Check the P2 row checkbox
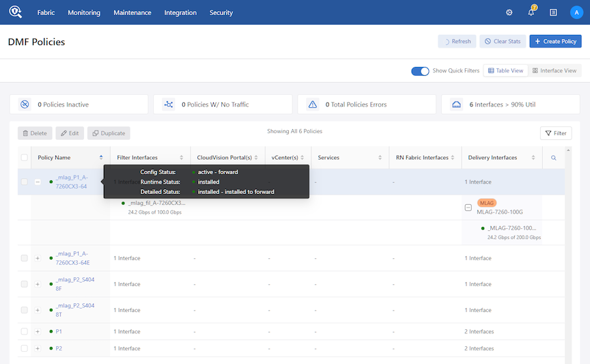This screenshot has height=364, width=590. pyautogui.click(x=25, y=348)
